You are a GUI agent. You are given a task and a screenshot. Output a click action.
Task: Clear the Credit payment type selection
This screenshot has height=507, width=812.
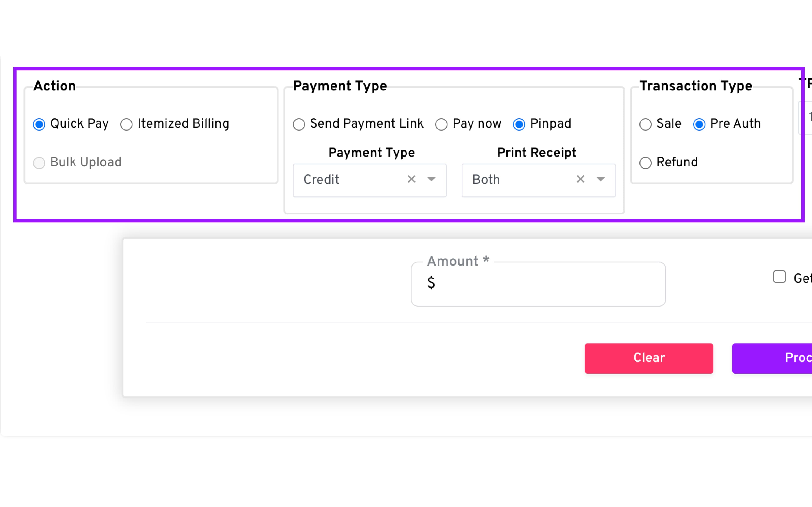pos(411,179)
